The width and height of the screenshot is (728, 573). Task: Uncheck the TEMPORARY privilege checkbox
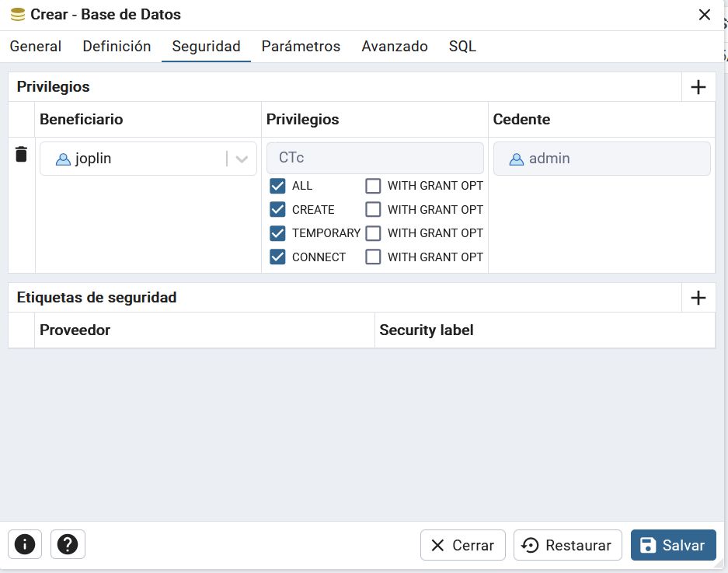click(277, 233)
